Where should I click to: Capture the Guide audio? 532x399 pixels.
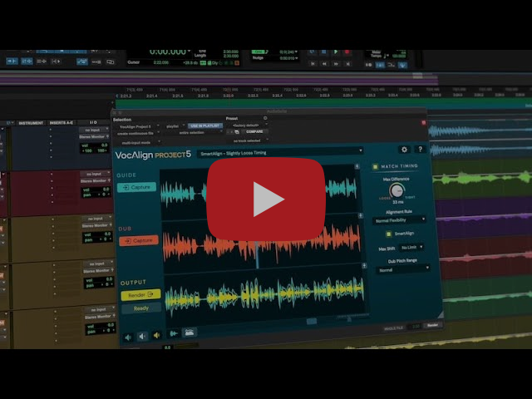(x=136, y=187)
